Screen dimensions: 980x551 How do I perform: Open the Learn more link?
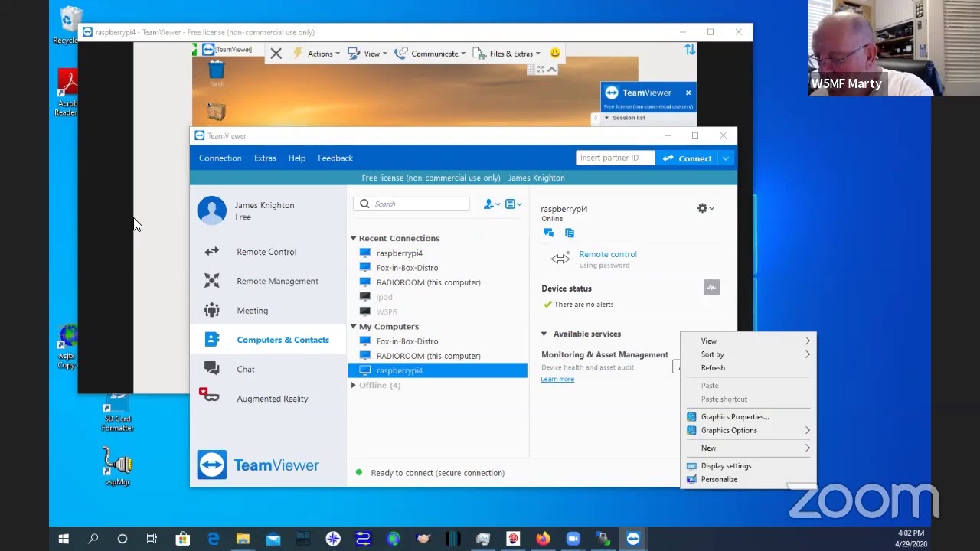click(557, 380)
